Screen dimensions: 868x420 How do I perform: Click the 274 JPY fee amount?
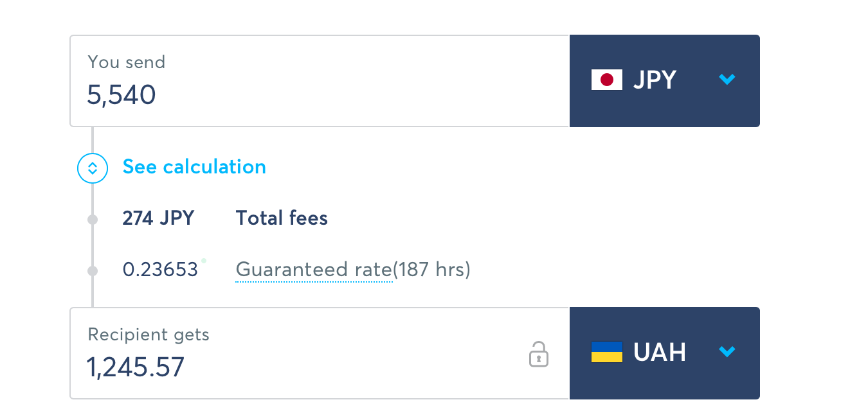tap(158, 218)
